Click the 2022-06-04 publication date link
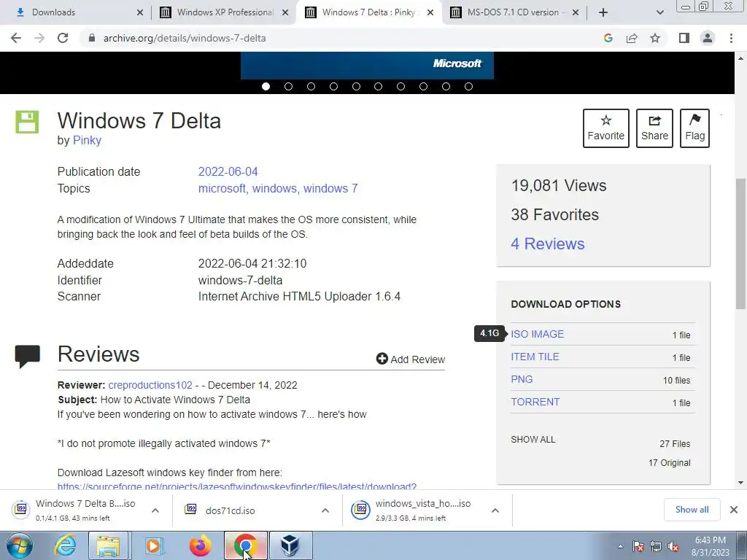Screen dimensions: 747x560 (228, 171)
